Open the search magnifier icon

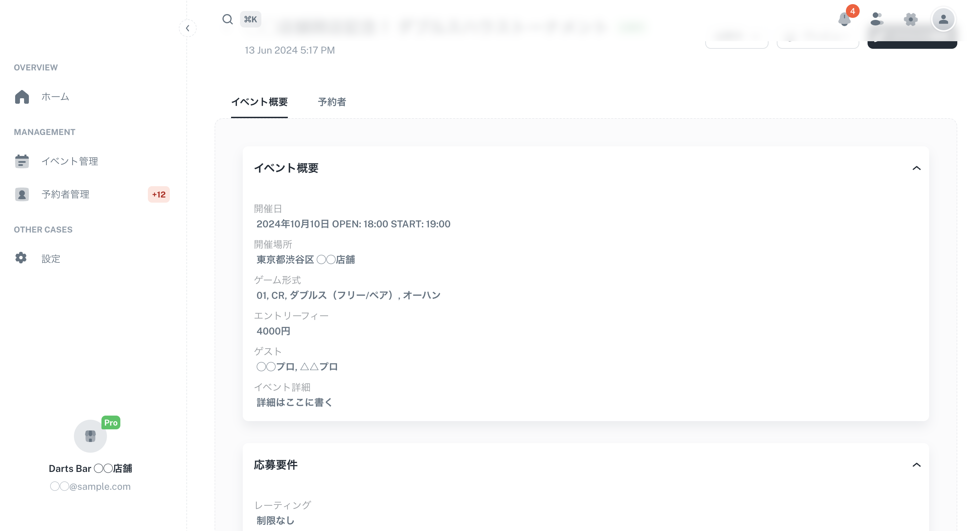pos(228,19)
